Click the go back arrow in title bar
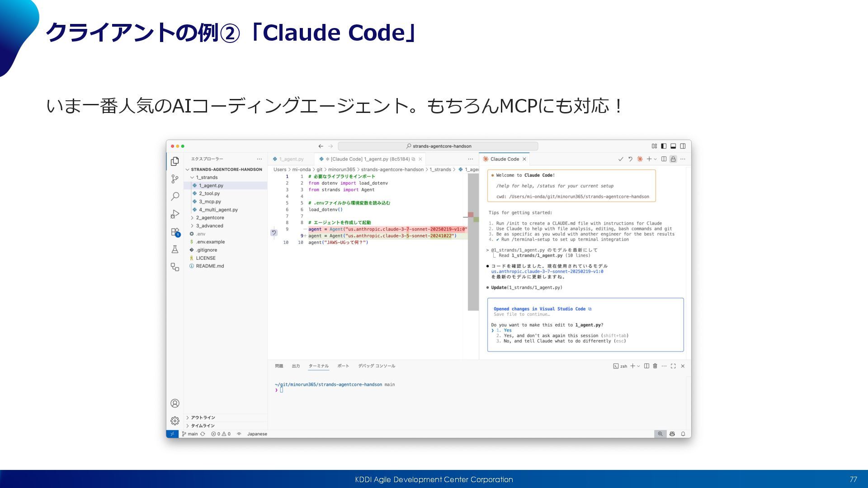868x488 pixels. pos(321,146)
